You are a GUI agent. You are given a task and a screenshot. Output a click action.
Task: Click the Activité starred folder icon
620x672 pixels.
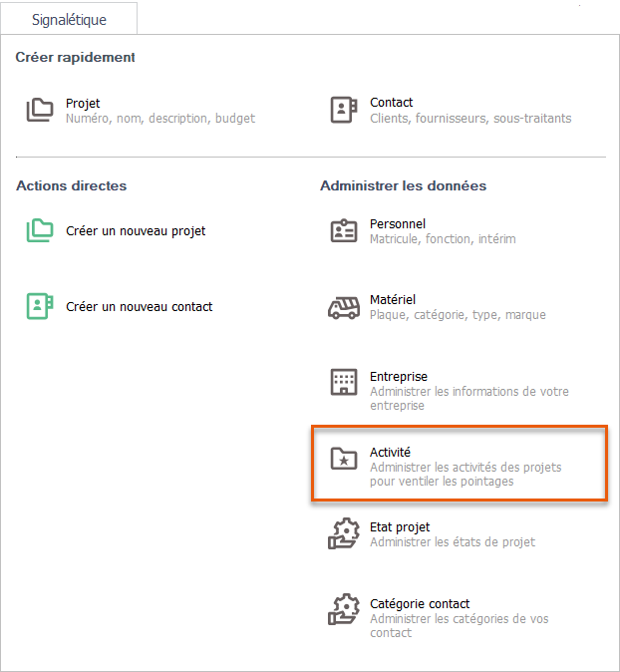[x=344, y=459]
